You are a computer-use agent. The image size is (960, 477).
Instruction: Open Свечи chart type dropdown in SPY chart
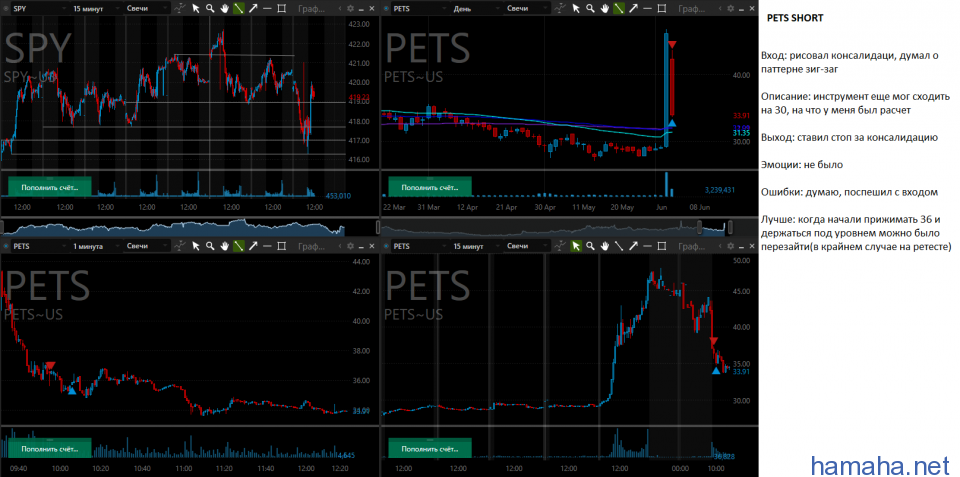(147, 9)
